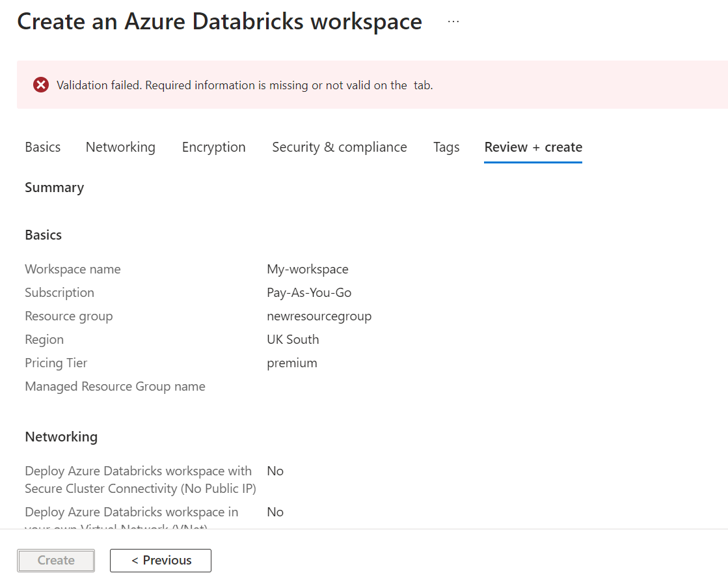Click the red error icon in validation banner
This screenshot has width=728, height=586.
pyautogui.click(x=41, y=85)
